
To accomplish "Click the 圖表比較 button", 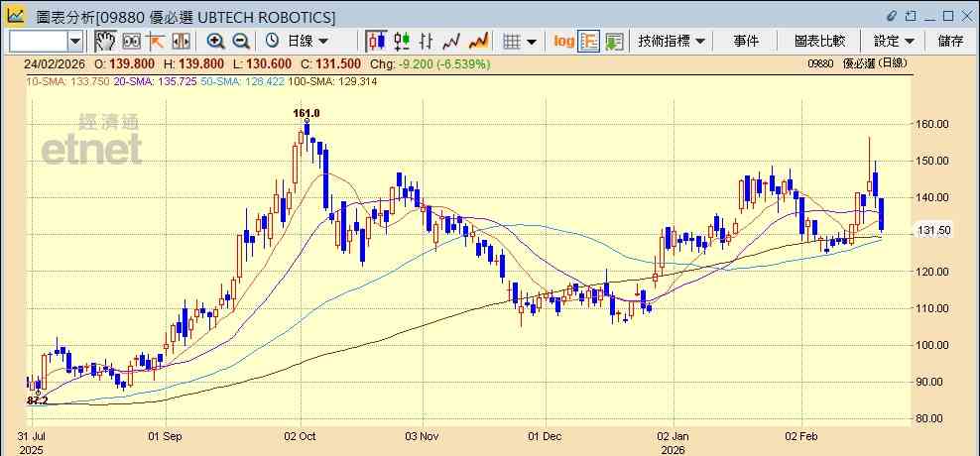I will [x=820, y=42].
